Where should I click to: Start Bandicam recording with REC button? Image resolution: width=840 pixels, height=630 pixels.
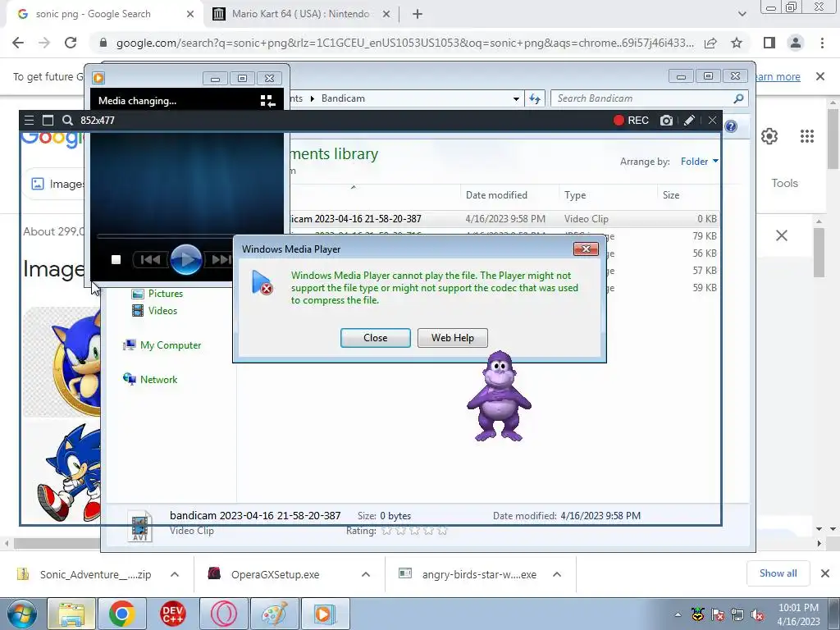[x=631, y=121]
